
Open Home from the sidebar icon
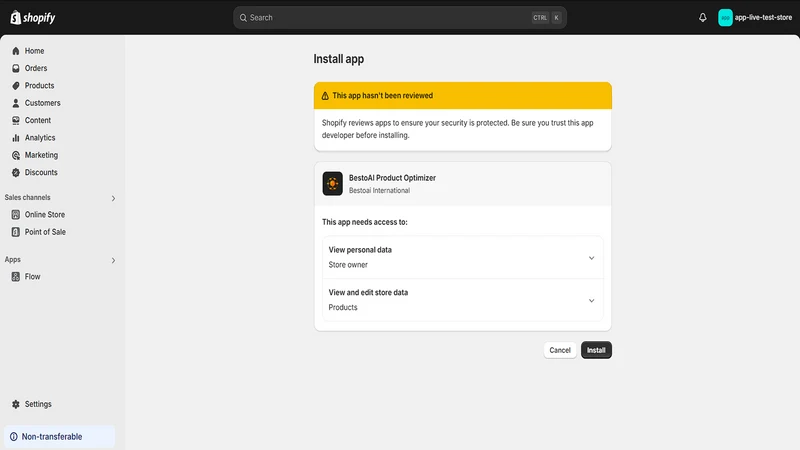point(16,51)
